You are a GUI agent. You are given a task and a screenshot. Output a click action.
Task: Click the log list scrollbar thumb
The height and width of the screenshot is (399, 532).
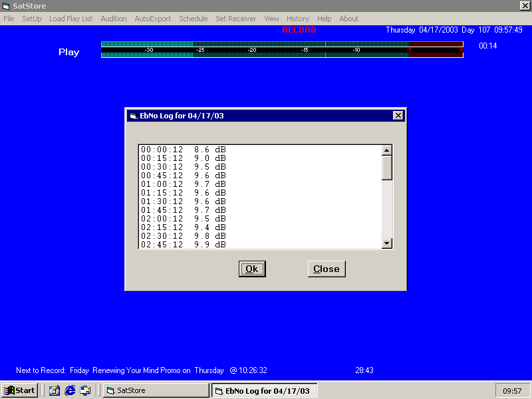(x=387, y=168)
